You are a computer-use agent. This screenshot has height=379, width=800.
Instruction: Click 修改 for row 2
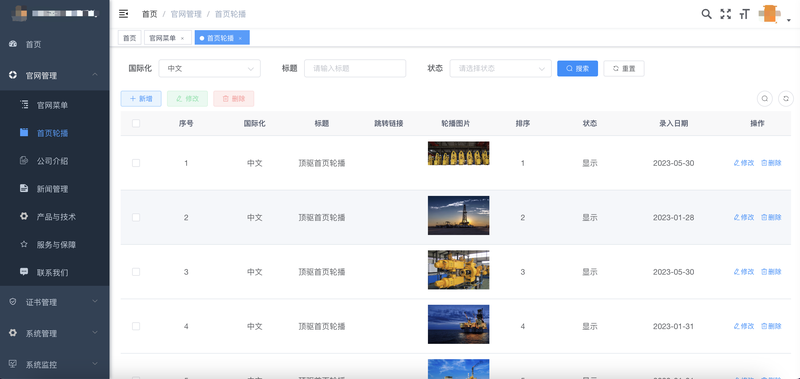point(744,217)
